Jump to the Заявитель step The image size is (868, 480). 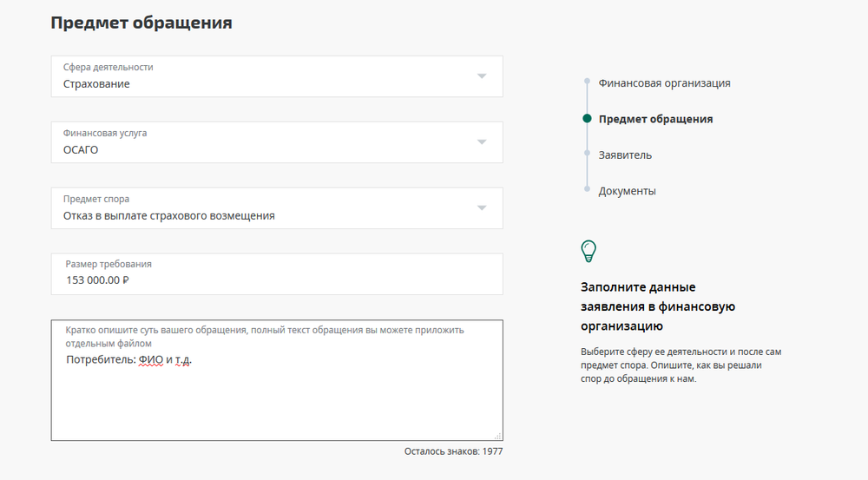625,155
